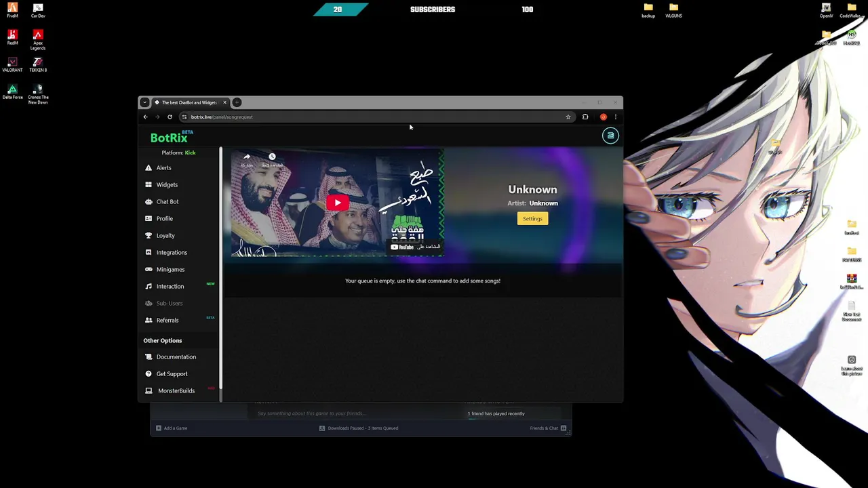This screenshot has width=868, height=488.
Task: Click the botrix.live address bar
Action: (x=376, y=117)
